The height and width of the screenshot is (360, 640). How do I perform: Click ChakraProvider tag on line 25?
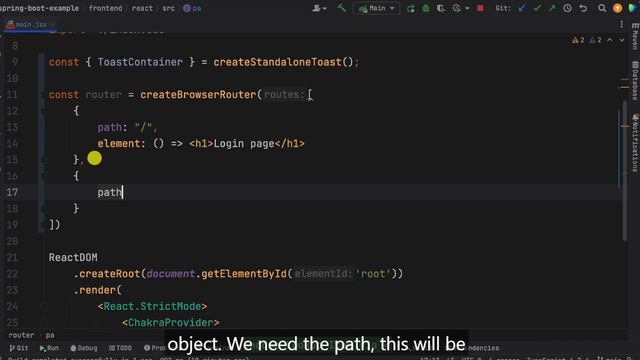coord(171,322)
